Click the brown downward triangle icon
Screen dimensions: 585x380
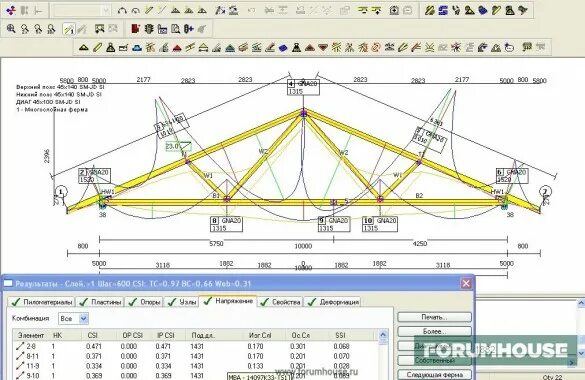click(323, 47)
